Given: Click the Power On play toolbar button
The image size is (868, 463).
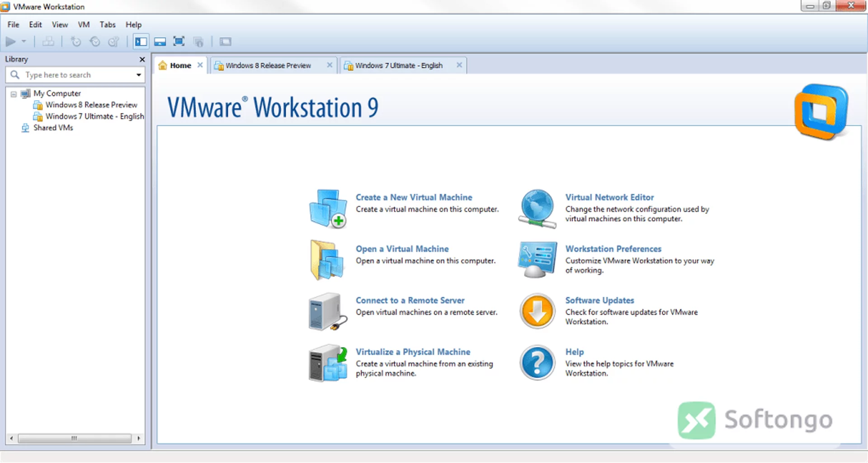Looking at the screenshot, I should pos(10,42).
